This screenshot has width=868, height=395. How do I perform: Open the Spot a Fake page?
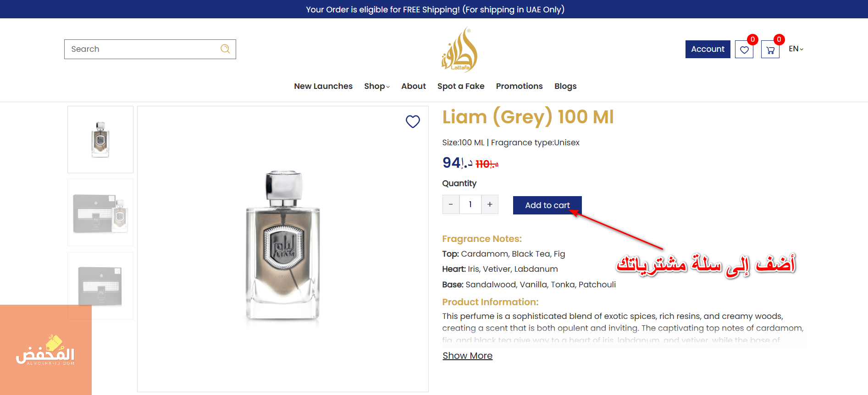[460, 86]
